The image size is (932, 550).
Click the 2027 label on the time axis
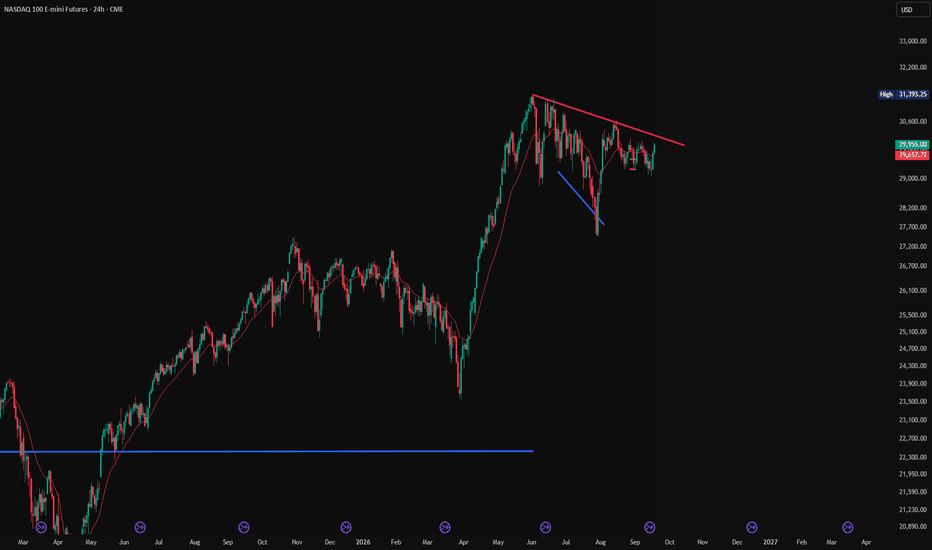pyautogui.click(x=770, y=542)
